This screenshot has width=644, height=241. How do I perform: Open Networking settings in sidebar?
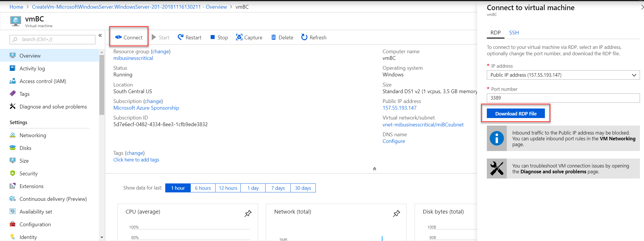33,135
